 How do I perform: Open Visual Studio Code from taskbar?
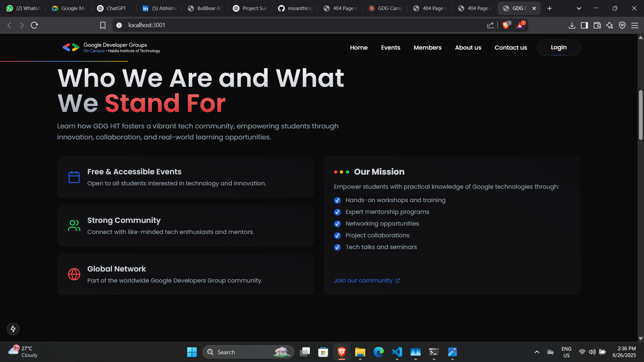(397, 352)
